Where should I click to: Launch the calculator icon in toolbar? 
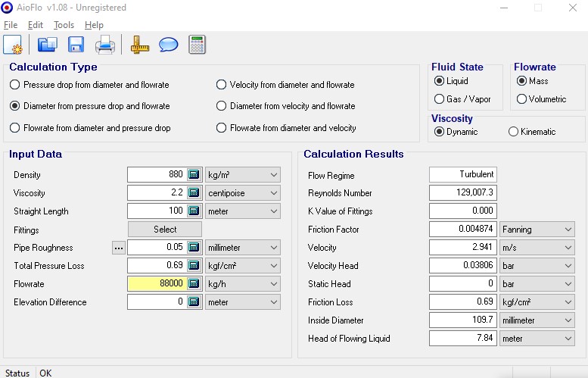pyautogui.click(x=198, y=45)
